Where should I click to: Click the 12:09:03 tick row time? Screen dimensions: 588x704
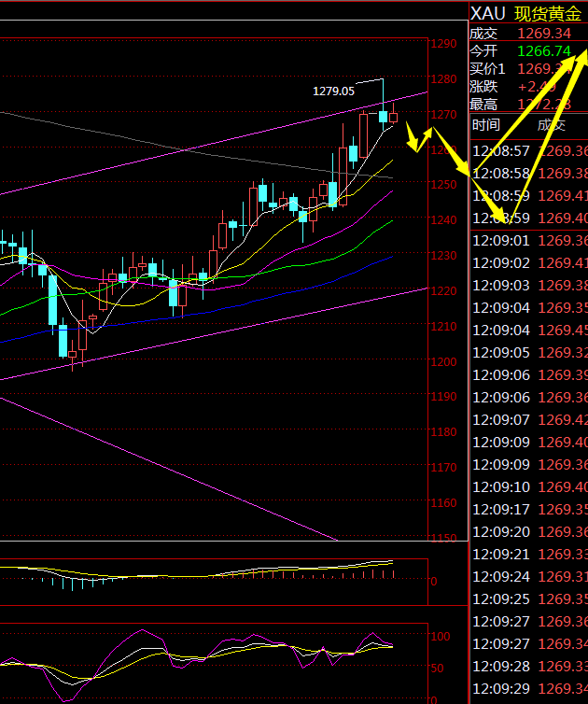[x=501, y=285]
